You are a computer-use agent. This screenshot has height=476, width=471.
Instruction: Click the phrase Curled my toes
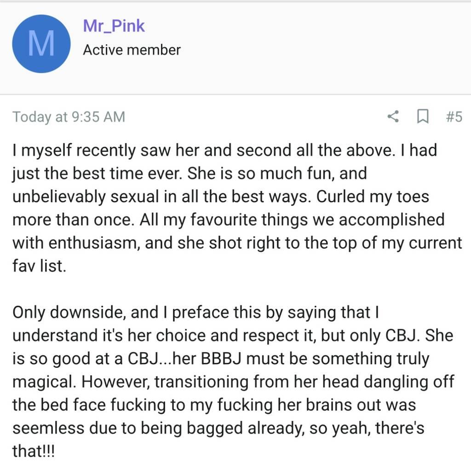click(x=373, y=197)
